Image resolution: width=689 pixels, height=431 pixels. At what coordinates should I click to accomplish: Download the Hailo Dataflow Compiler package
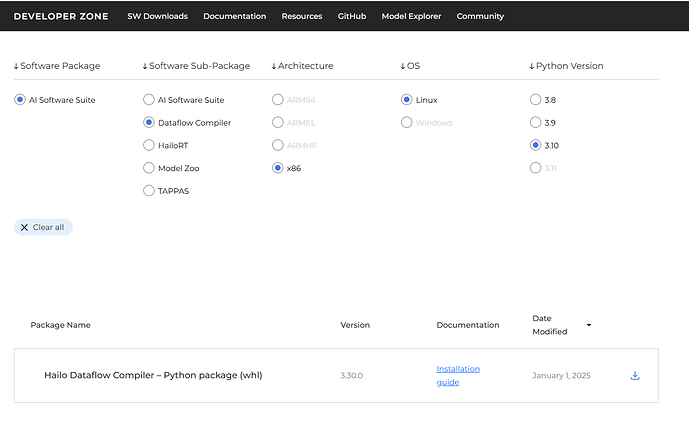(635, 376)
